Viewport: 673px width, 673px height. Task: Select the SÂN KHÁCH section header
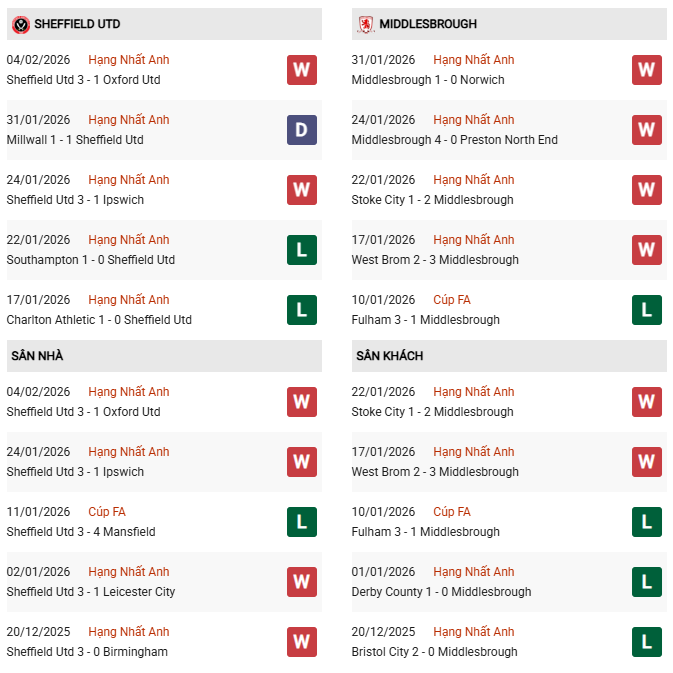point(389,356)
